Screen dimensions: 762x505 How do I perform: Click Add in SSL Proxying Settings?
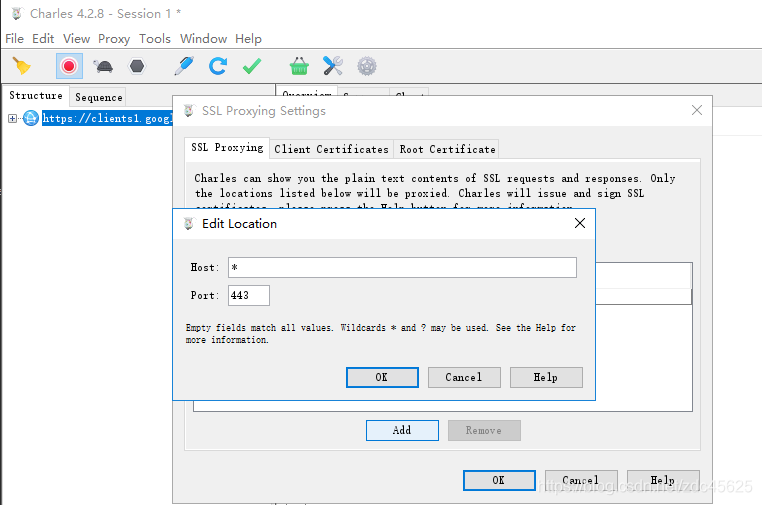[402, 430]
